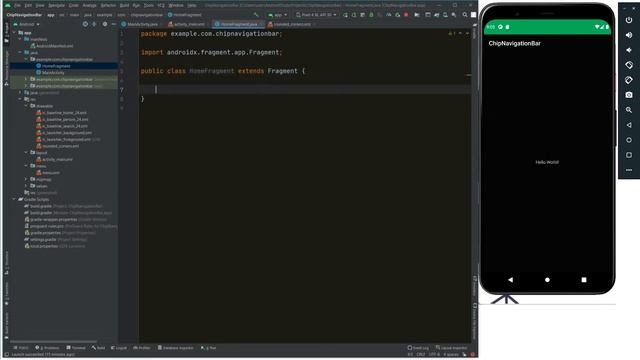
Task: Open the Build tool window button
Action: coord(98,348)
